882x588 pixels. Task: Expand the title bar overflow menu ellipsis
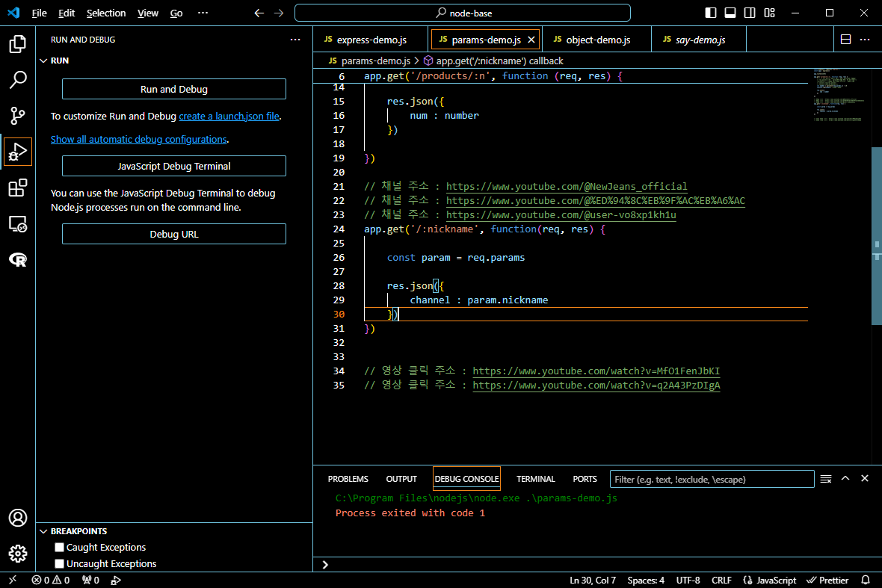[x=203, y=13]
